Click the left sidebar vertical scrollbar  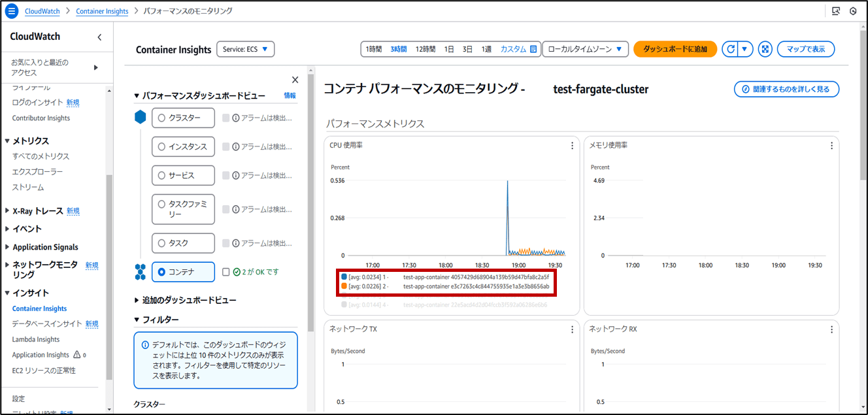click(110, 278)
